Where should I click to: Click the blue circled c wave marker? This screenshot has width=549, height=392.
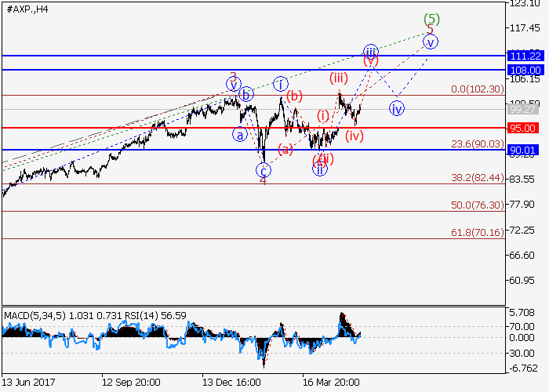pos(264,169)
